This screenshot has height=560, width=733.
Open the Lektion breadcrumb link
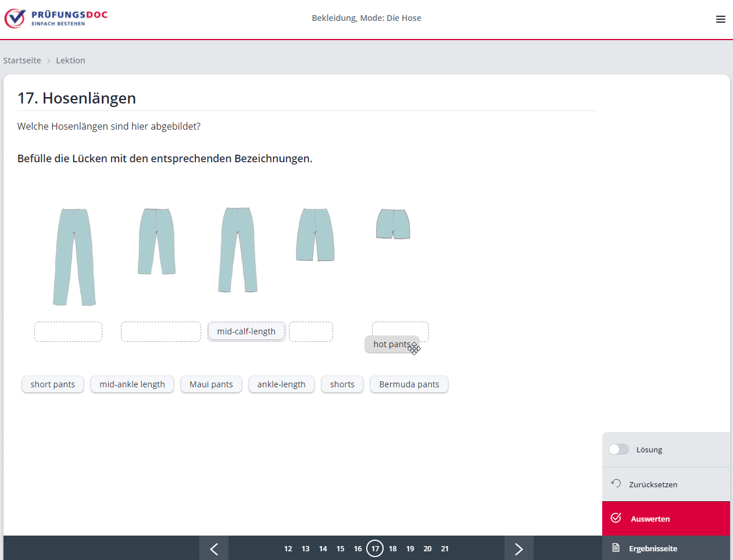[x=70, y=60]
